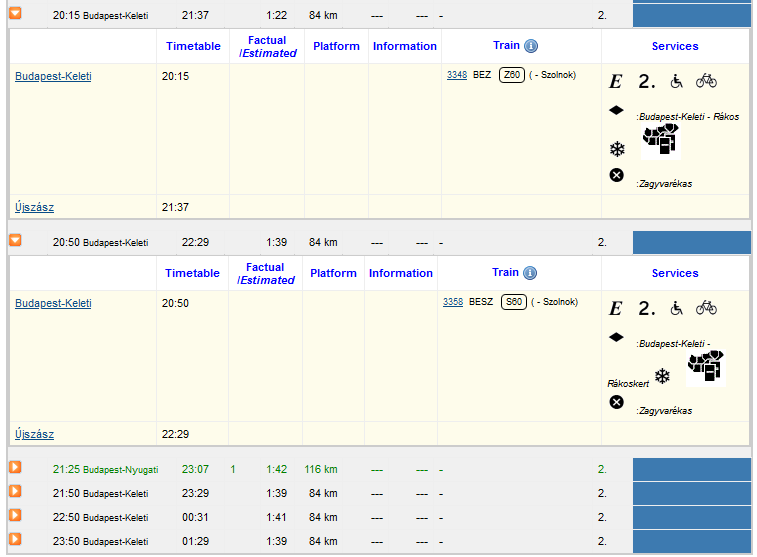Click the Information header in the 20:50 table
Screen dimensions: 757x557
[401, 273]
